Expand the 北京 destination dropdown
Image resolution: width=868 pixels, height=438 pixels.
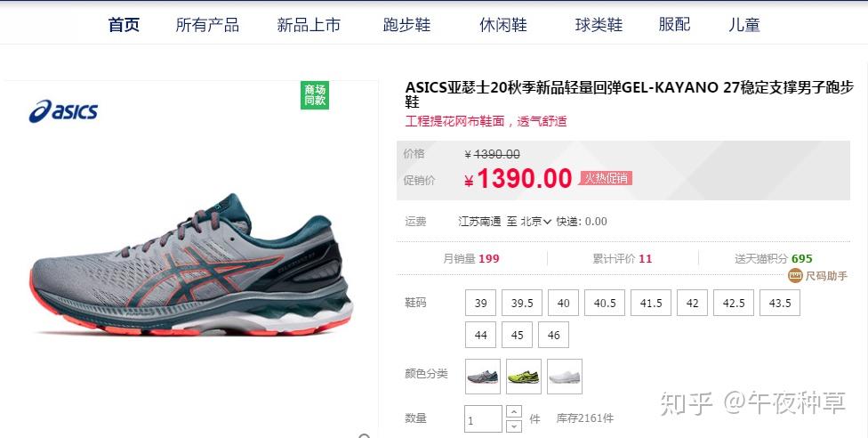pyautogui.click(x=536, y=221)
